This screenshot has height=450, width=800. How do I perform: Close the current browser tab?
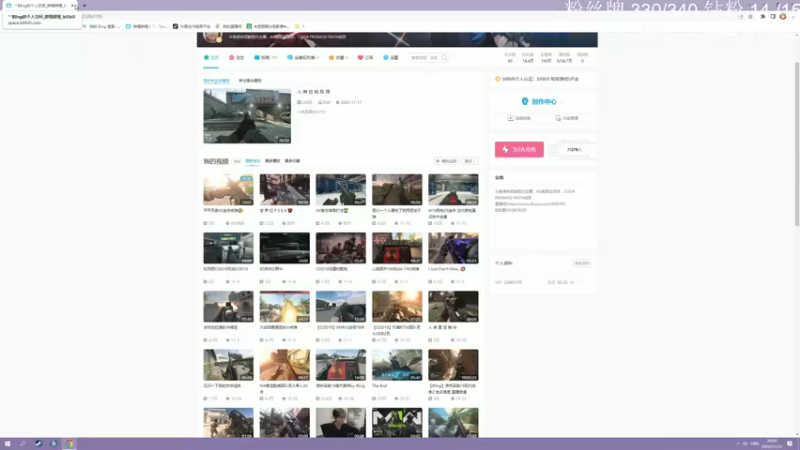pyautogui.click(x=74, y=6)
